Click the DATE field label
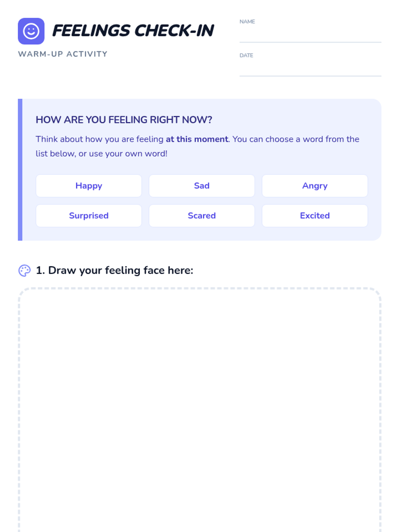The image size is (399, 532). click(x=246, y=56)
